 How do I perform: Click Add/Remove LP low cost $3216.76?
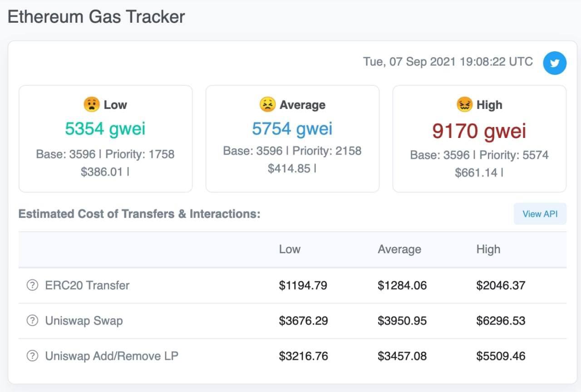[x=303, y=356]
